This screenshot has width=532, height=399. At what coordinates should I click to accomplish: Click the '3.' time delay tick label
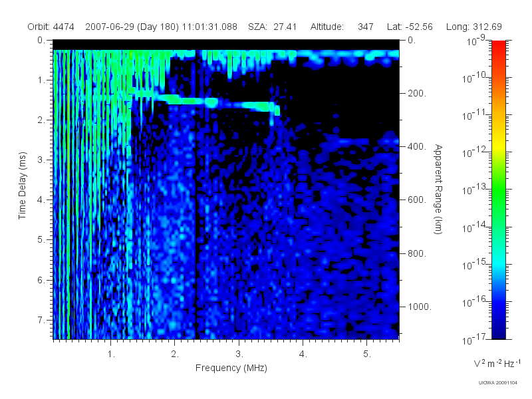tap(41, 160)
